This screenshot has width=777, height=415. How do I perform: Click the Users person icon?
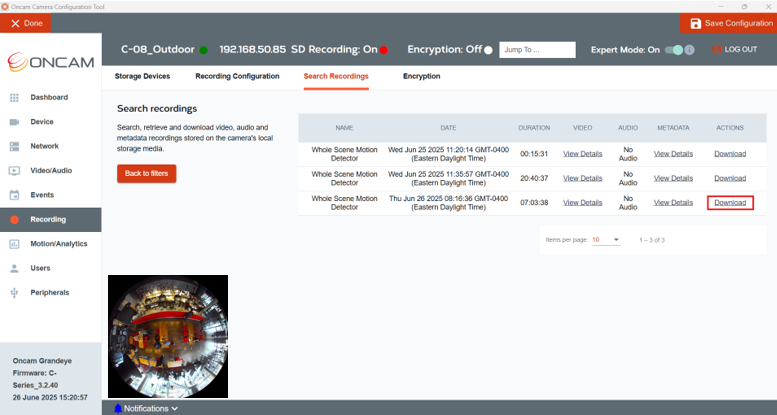click(x=14, y=268)
